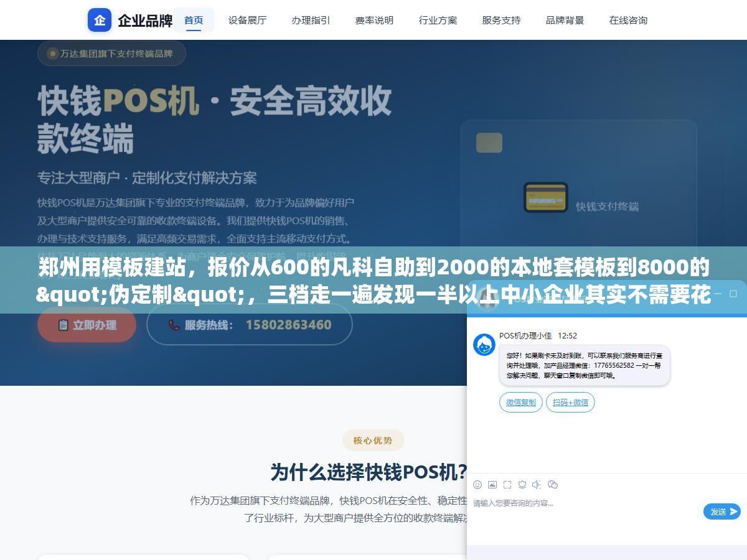Click the 为什么选择快钱POS机 heading
Viewport: 747px width, 560px height.
[x=369, y=472]
